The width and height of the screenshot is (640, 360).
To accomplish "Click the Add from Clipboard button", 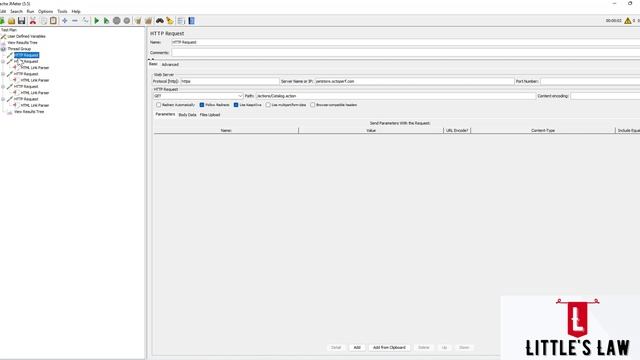I will (389, 347).
